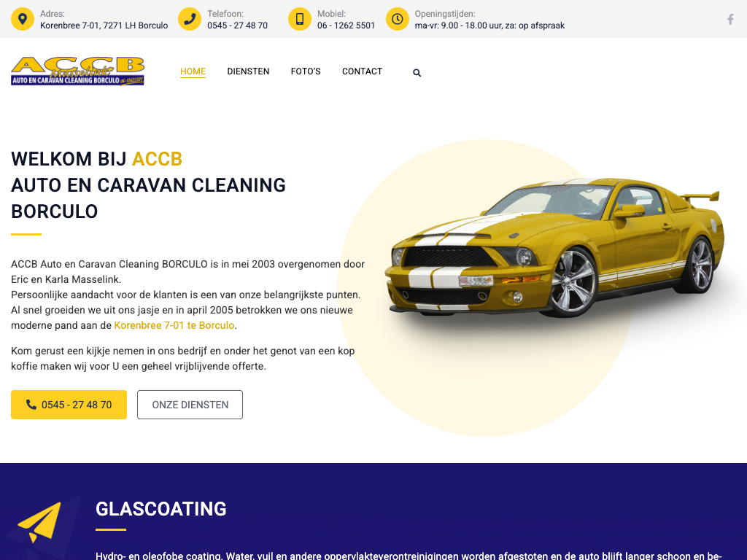Click the location pin icon beside Adres
Screen dimensions: 747x560
pyautogui.click(x=23, y=19)
